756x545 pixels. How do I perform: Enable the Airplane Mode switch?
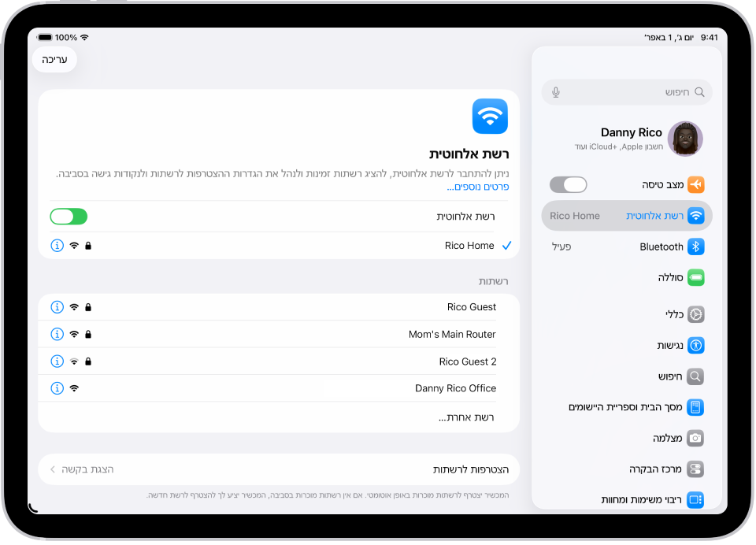coord(569,185)
